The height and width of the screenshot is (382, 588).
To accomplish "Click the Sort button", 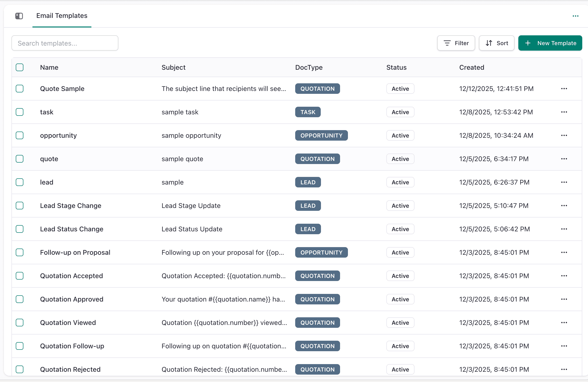I will click(x=497, y=43).
